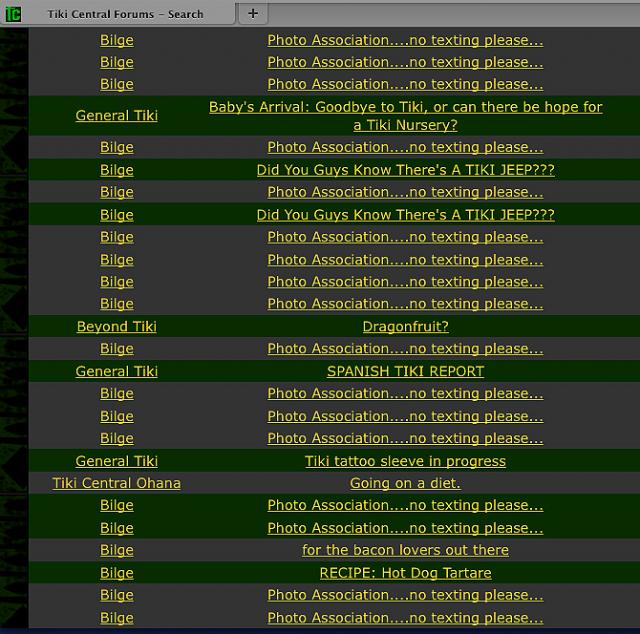Open the topmost Photo Association thread link
This screenshot has width=640, height=634.
[x=405, y=41]
